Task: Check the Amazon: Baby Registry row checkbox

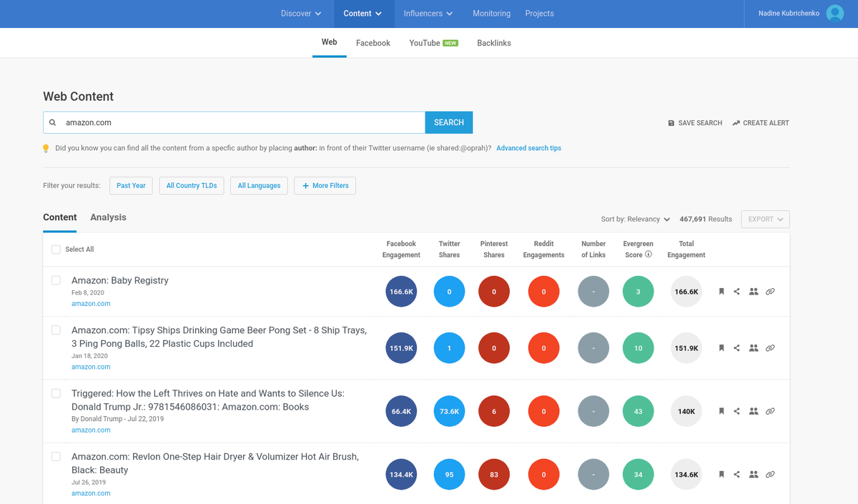Action: click(x=56, y=280)
